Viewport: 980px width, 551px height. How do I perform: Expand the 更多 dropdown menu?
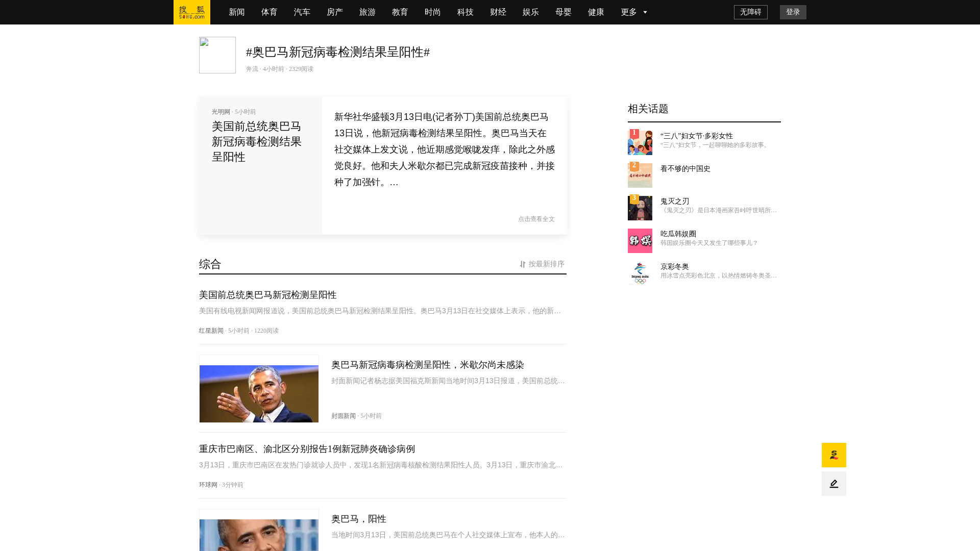634,12
